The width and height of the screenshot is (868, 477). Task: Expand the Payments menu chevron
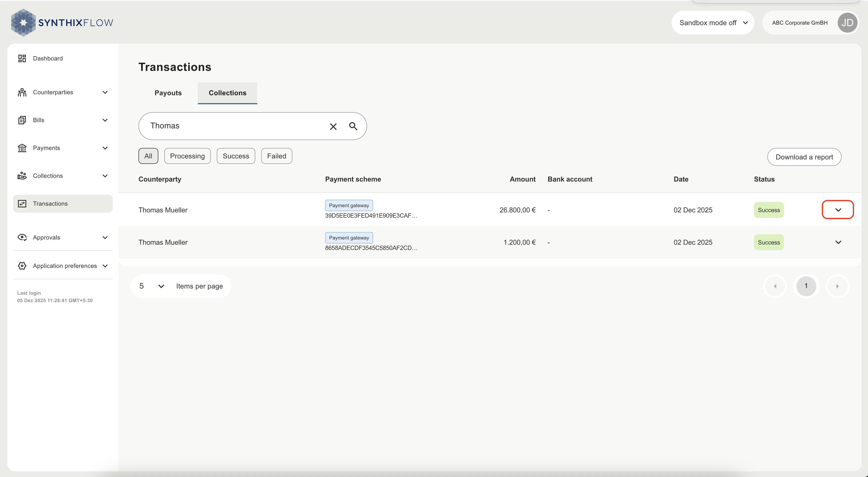pyautogui.click(x=105, y=148)
